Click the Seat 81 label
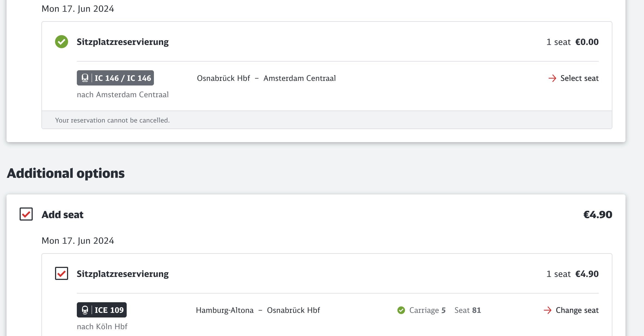644x336 pixels. pyautogui.click(x=467, y=310)
